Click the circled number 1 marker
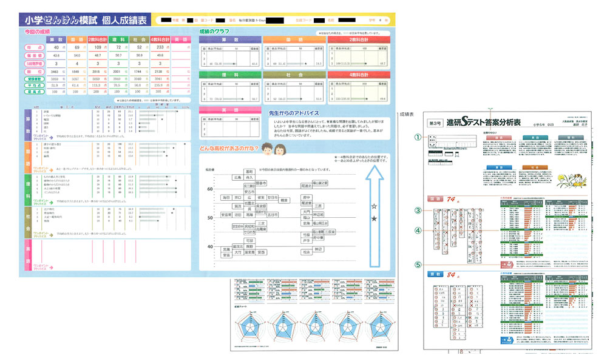607x364 pixels. pos(418,137)
